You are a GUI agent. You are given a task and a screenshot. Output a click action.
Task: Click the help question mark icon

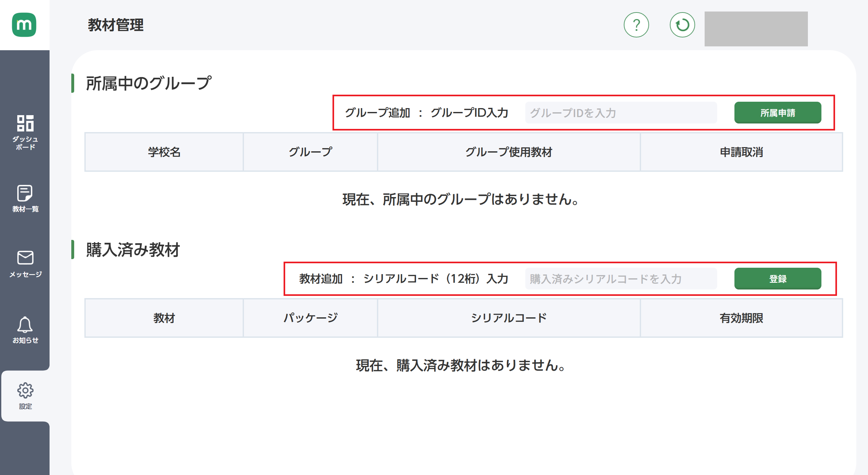click(636, 25)
